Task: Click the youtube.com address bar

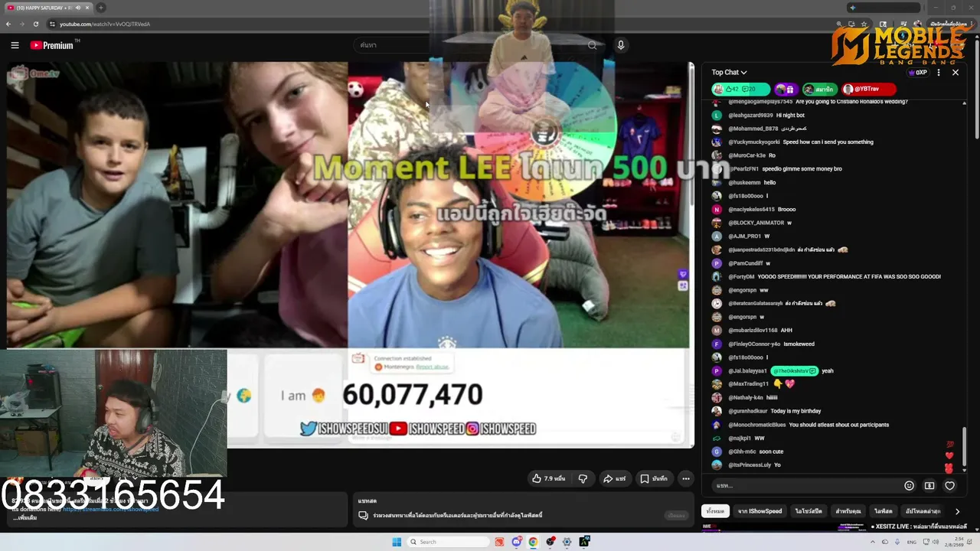Action: [x=436, y=24]
